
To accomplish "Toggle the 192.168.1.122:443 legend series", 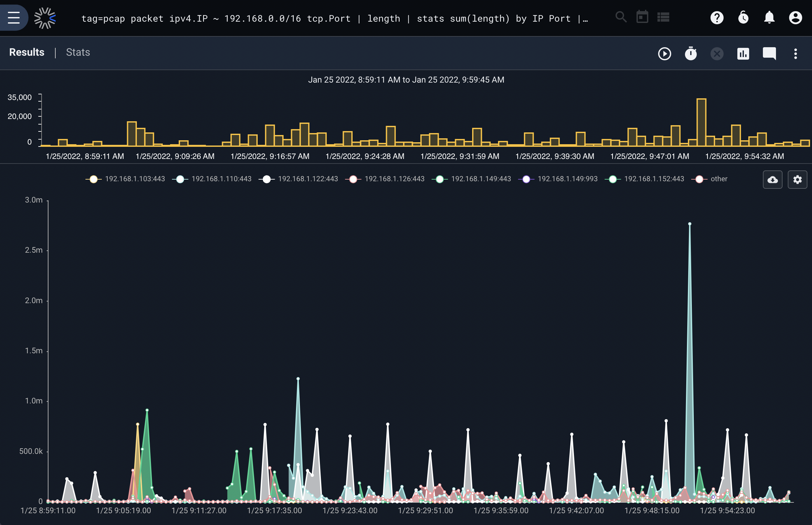I will point(298,179).
